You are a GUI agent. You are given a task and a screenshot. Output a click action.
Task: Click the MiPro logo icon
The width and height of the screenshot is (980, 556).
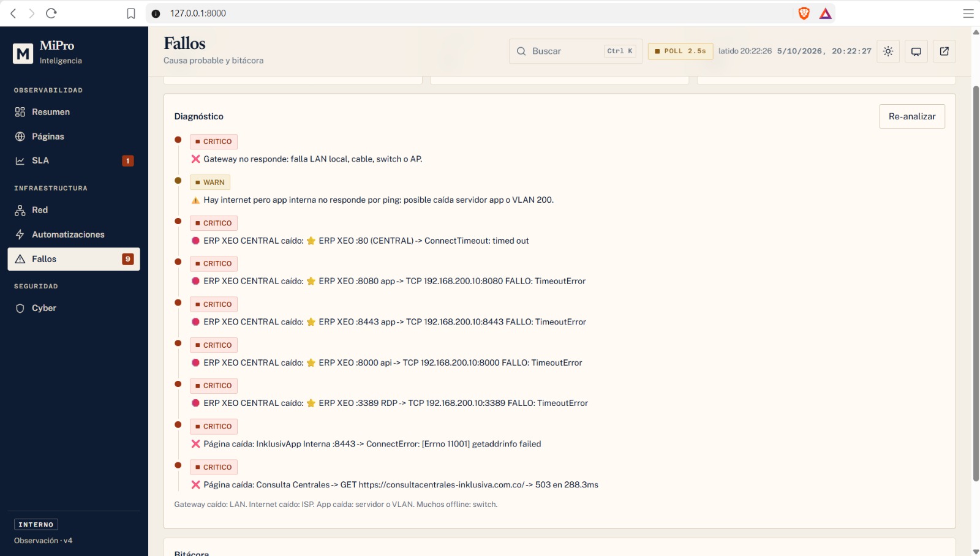point(23,53)
